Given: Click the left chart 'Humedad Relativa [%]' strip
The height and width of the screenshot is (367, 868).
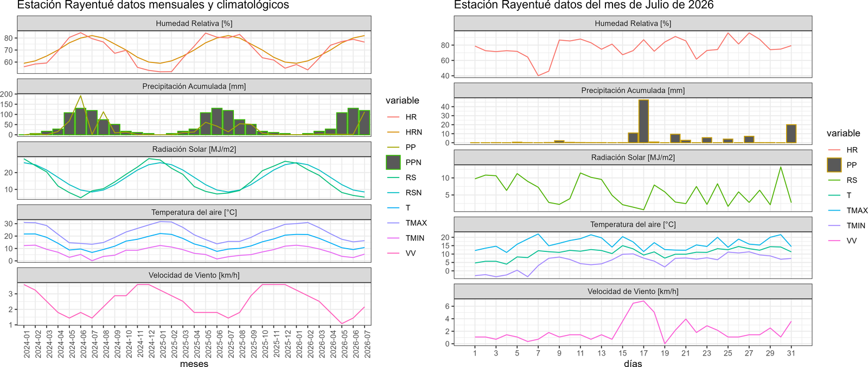Looking at the screenshot, I should click(x=194, y=23).
